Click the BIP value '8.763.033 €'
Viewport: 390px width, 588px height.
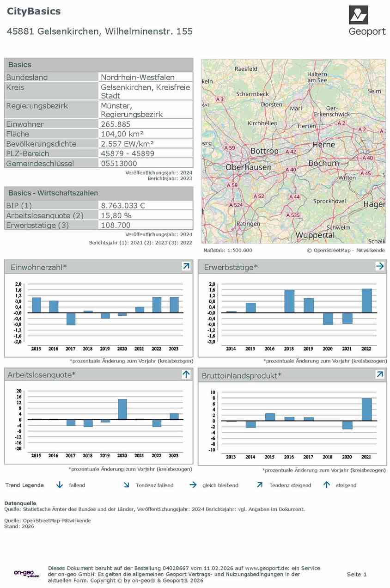[123, 205]
